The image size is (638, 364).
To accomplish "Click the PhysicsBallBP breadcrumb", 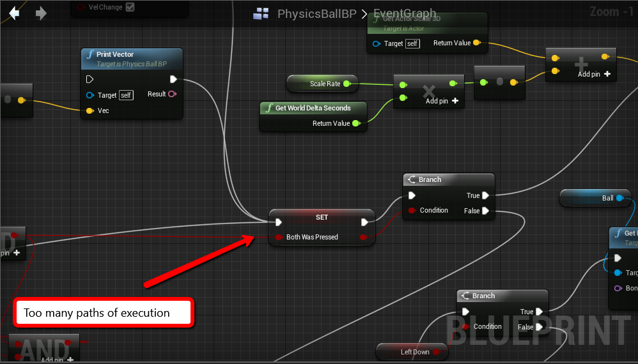I will point(316,13).
